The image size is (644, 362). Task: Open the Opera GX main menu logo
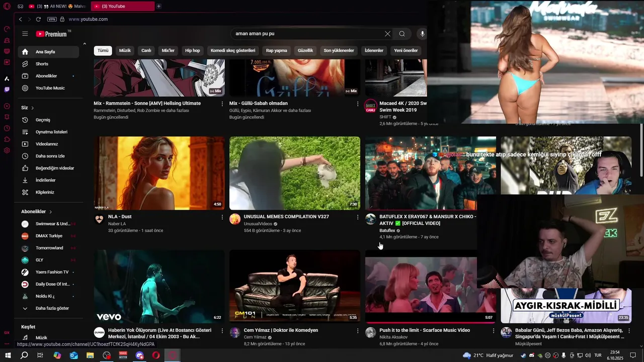[7, 7]
